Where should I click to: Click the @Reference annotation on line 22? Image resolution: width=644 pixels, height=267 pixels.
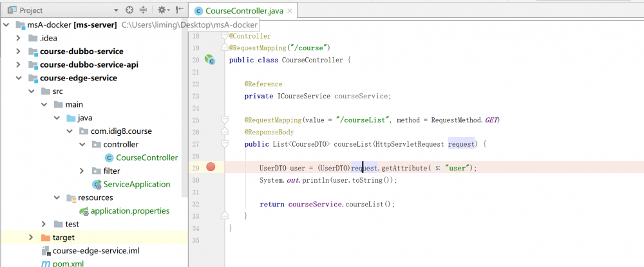pos(263,84)
